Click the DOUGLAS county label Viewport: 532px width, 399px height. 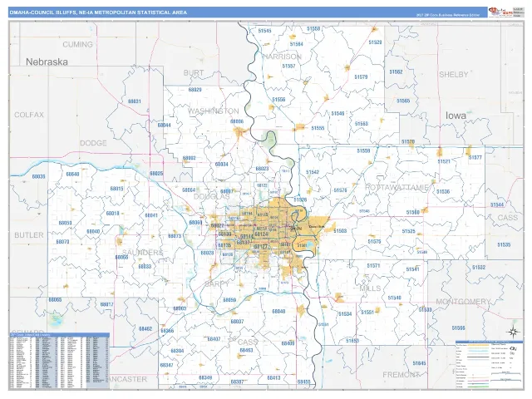pyautogui.click(x=212, y=196)
